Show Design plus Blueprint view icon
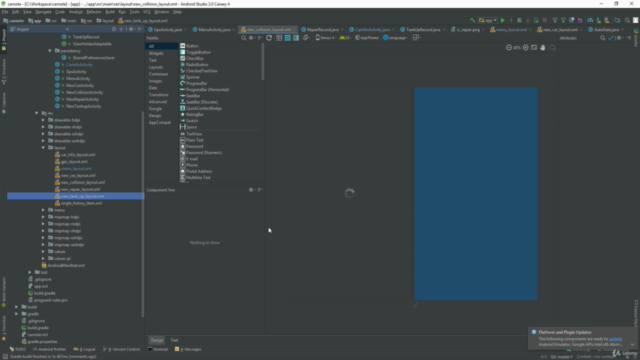Viewport: 640px width, 360px height. pos(296,38)
